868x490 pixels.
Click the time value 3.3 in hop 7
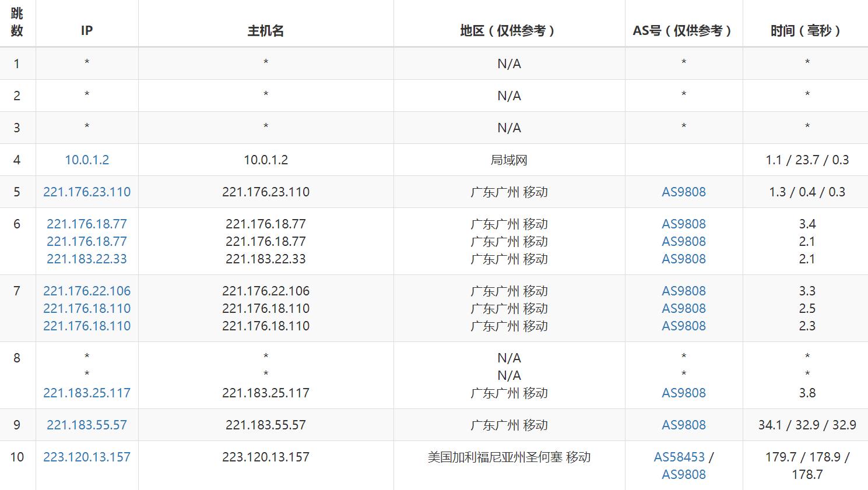[807, 291]
